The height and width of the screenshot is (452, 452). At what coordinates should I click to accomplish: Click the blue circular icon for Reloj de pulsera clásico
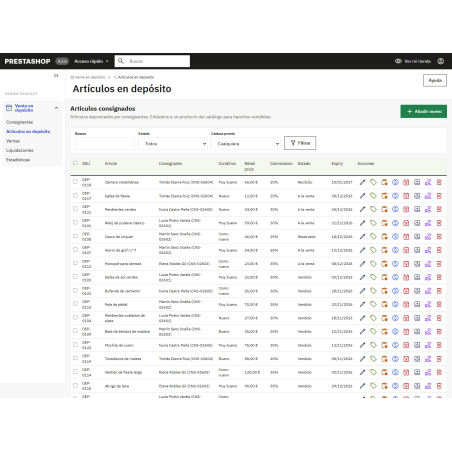click(x=395, y=223)
